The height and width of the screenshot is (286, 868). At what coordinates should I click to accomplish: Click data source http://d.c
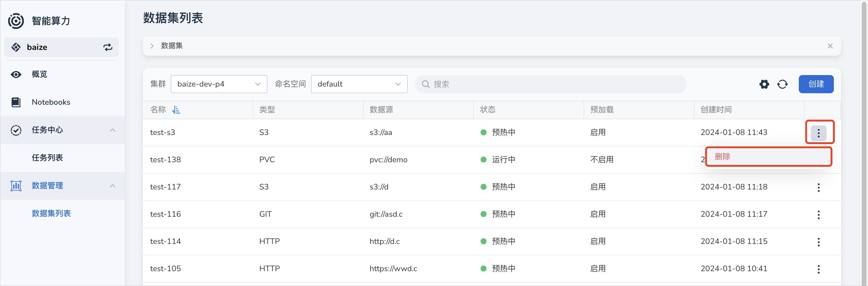[x=384, y=242]
